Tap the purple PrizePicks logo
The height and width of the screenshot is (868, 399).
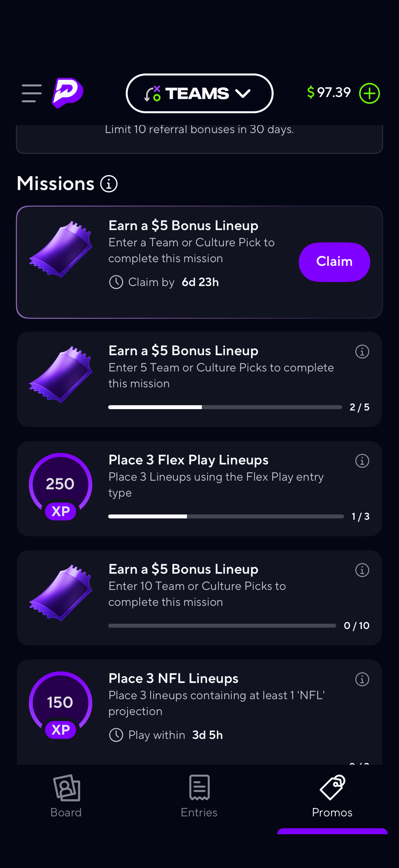68,93
